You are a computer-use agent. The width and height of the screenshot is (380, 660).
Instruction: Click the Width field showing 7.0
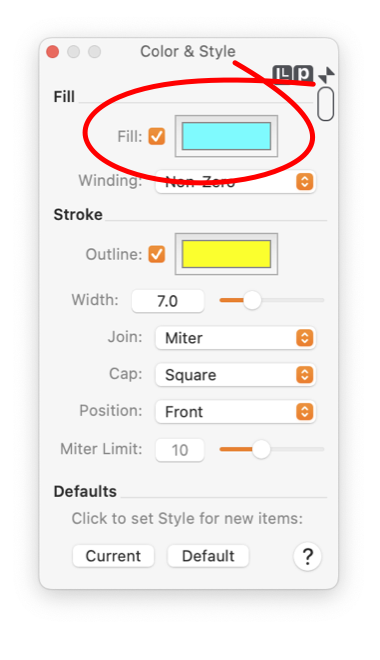pos(168,301)
